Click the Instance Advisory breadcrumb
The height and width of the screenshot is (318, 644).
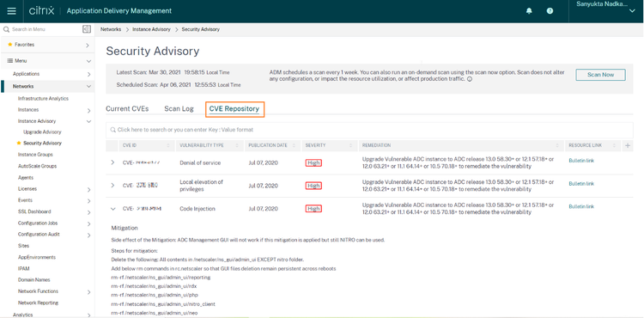pyautogui.click(x=151, y=29)
